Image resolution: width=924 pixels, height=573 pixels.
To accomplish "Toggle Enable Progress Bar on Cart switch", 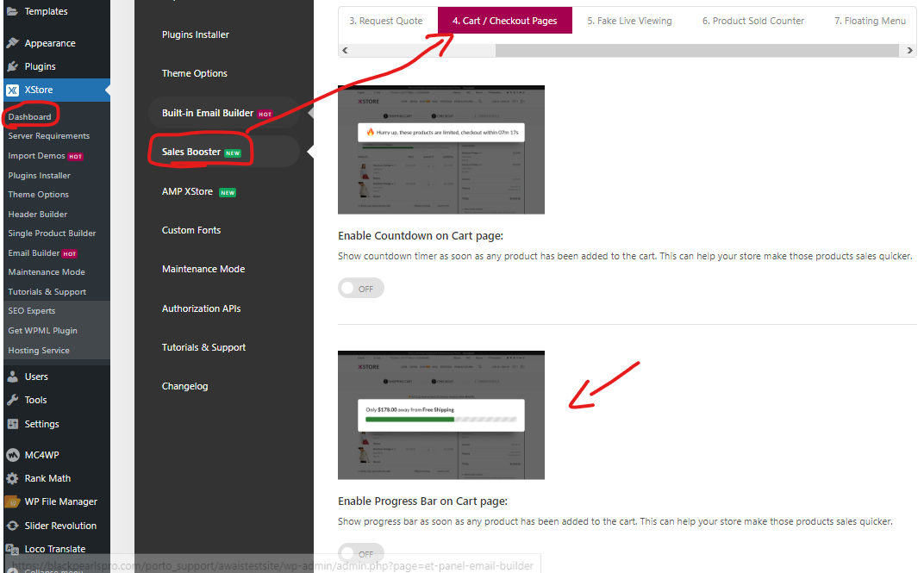I will pyautogui.click(x=360, y=553).
